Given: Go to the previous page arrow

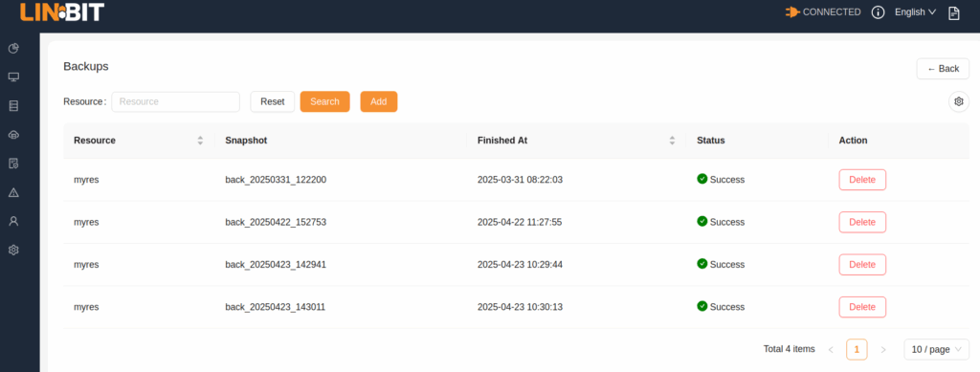Looking at the screenshot, I should [831, 350].
